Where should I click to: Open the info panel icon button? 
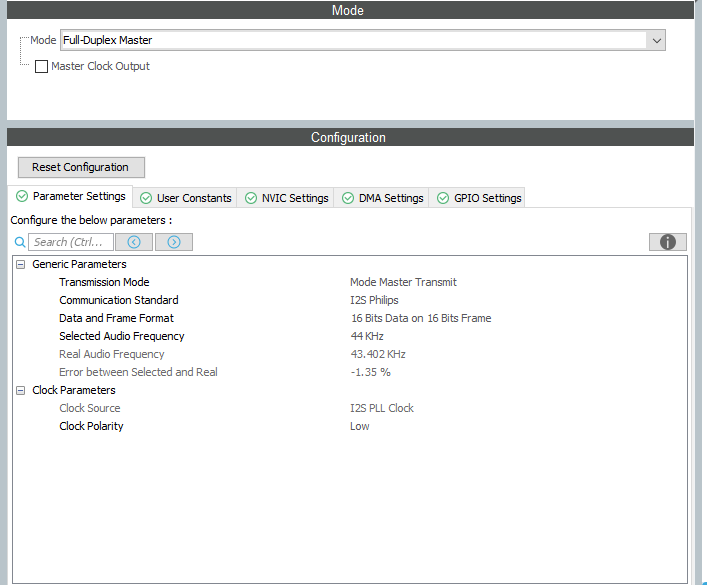668,242
